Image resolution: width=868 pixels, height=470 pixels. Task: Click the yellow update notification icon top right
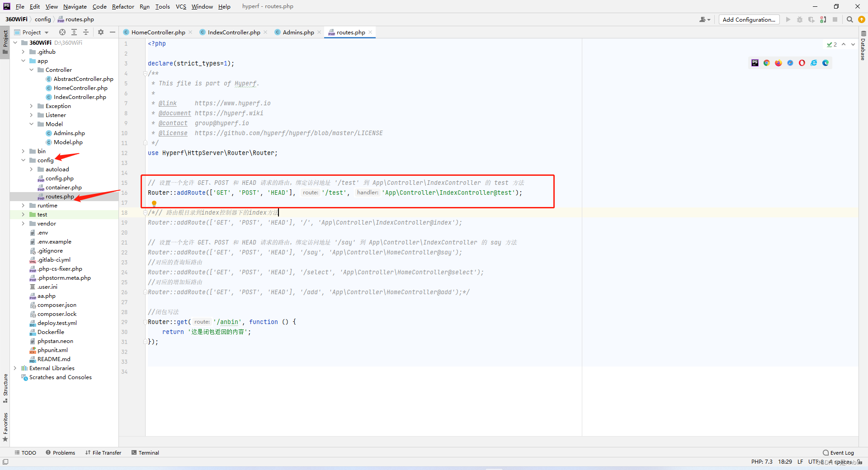pos(862,20)
